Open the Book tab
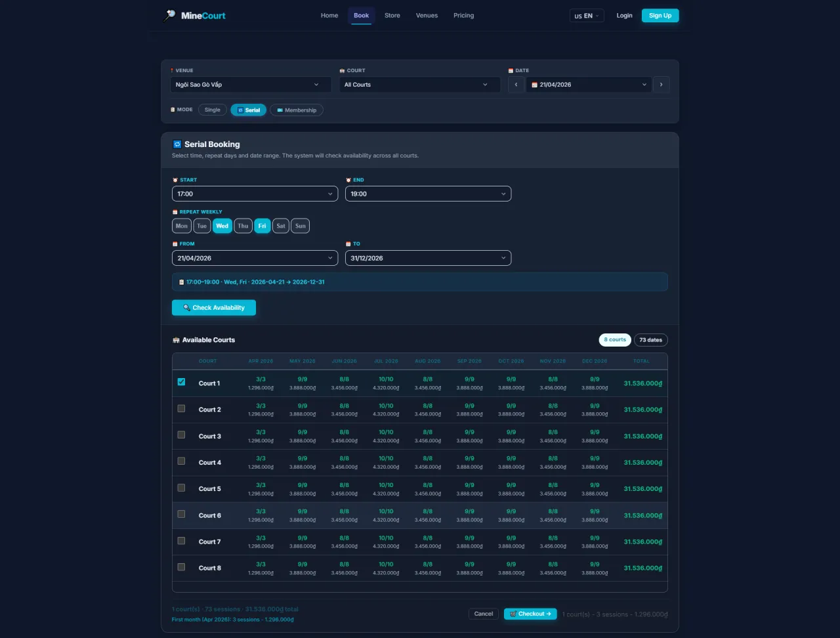840x638 pixels. [361, 16]
